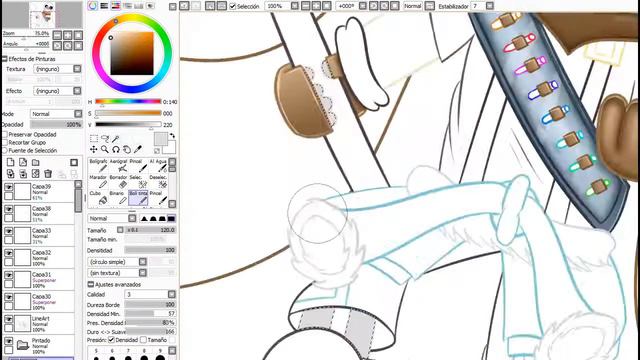Viewport: 640px width, 360px height.
Task: Open the Calidad quality dropdown
Action: (x=150, y=294)
